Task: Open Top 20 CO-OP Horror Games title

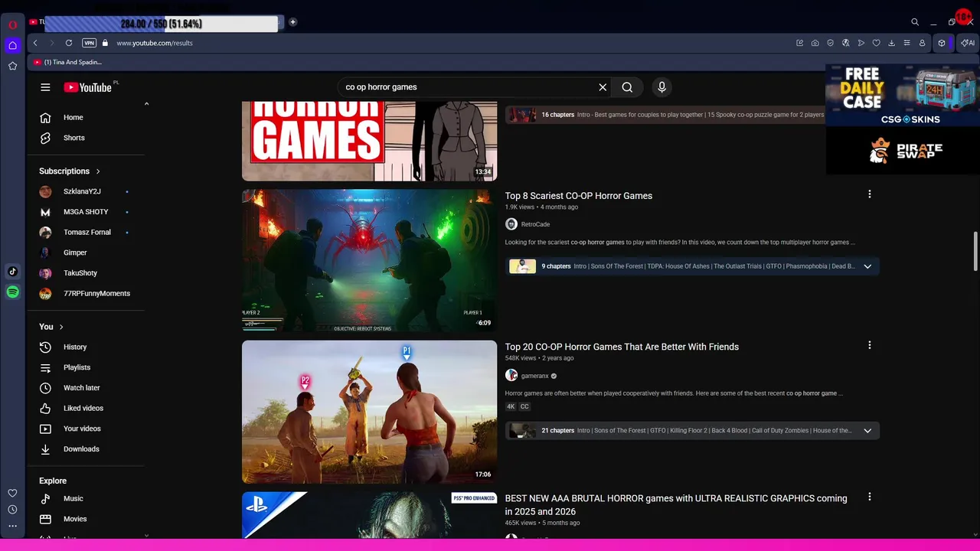Action: click(622, 347)
